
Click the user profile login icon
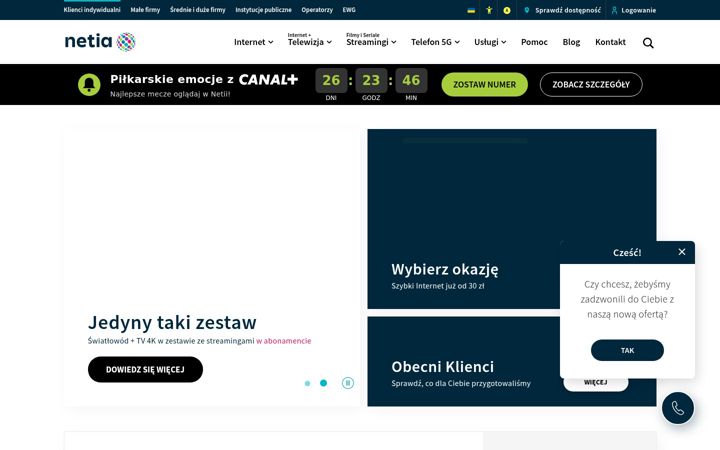614,10
